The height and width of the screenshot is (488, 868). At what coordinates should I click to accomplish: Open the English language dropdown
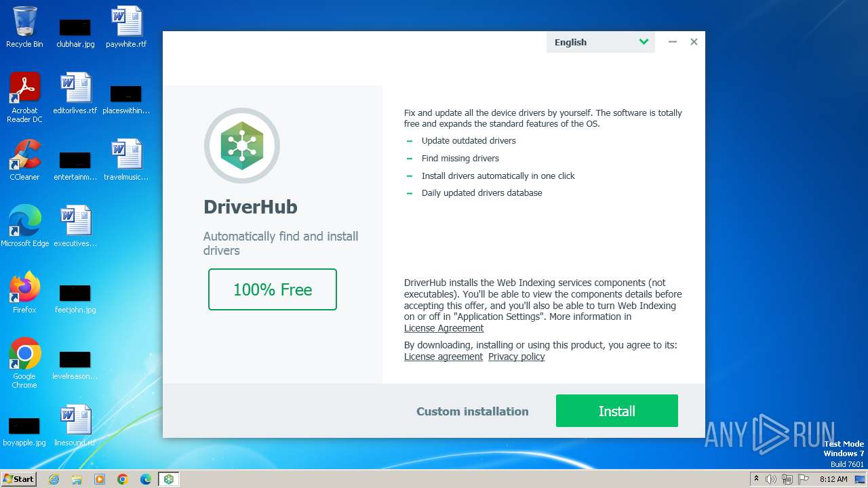pos(601,42)
